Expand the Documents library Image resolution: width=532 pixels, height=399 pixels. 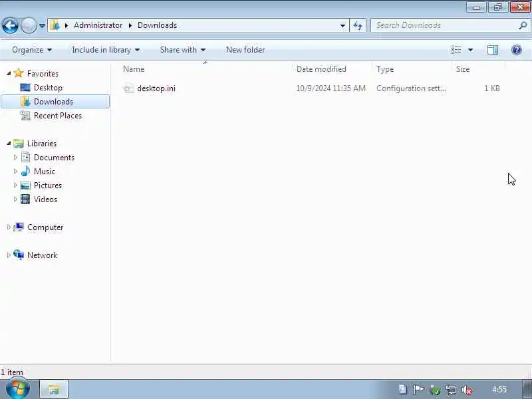click(x=15, y=157)
